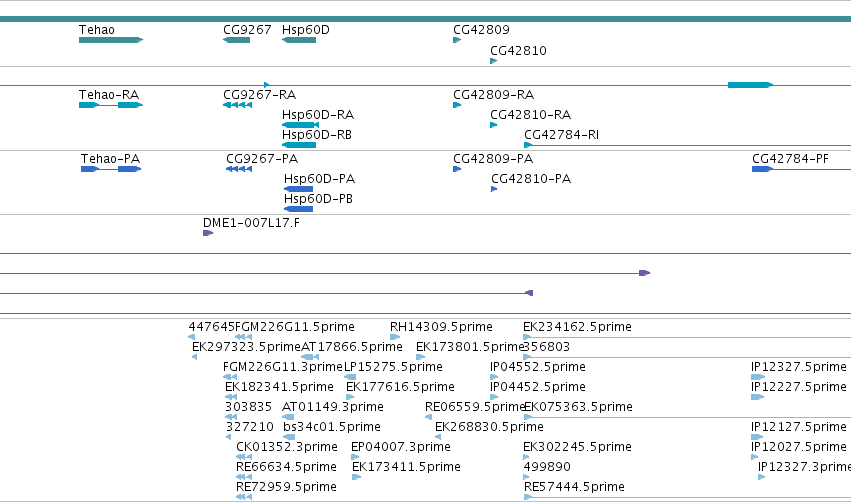Select transcript Tehao-RA
The image size is (851, 502).
(x=111, y=105)
